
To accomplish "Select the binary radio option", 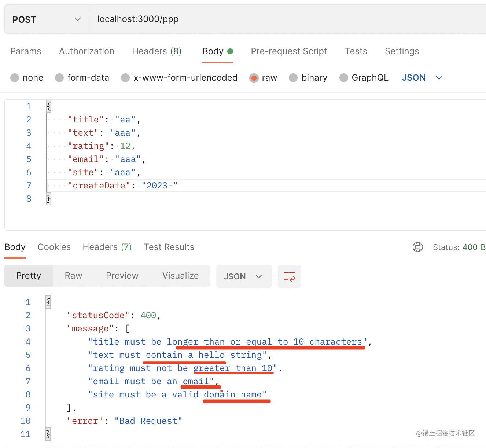I will (x=293, y=78).
